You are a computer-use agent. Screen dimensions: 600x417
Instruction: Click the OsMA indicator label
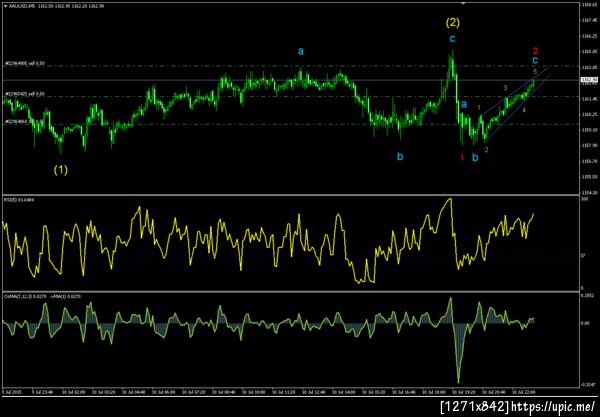point(42,296)
